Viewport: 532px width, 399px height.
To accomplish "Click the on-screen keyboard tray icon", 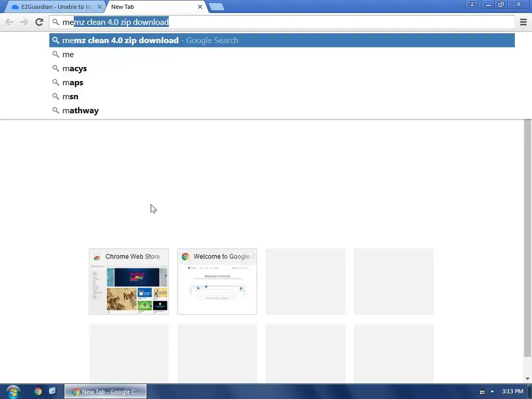I will click(482, 392).
